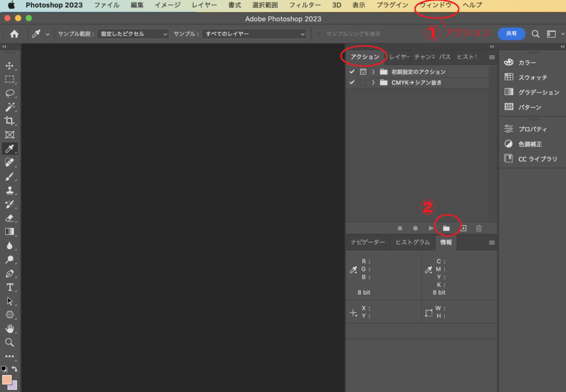The image size is (566, 392).
Task: Delete action with trash icon
Action: pyautogui.click(x=479, y=228)
